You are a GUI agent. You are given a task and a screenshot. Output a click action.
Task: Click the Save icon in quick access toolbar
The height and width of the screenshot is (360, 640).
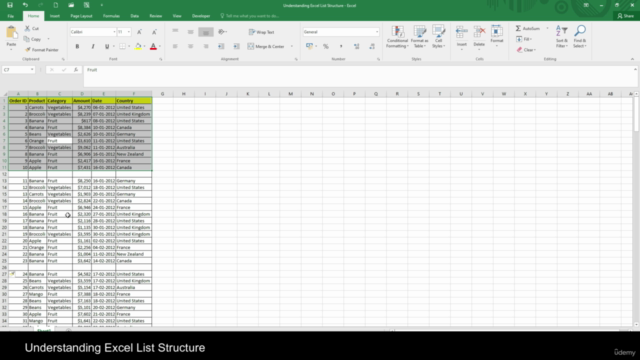coord(10,5)
